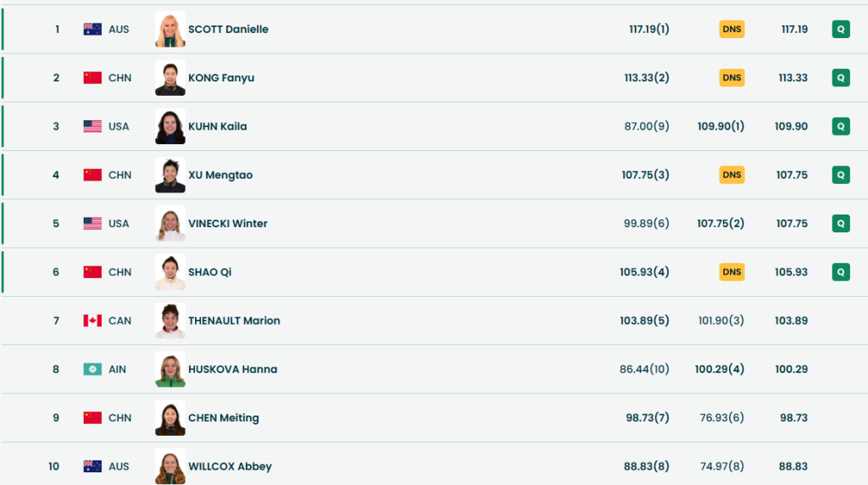This screenshot has height=485, width=868.
Task: Go to THENAULT Marion's profile
Action: (x=234, y=321)
